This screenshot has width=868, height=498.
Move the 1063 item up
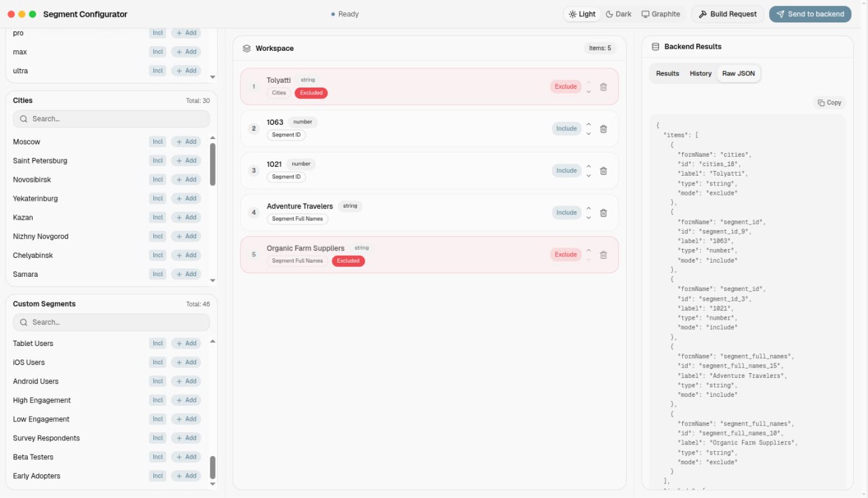click(589, 124)
